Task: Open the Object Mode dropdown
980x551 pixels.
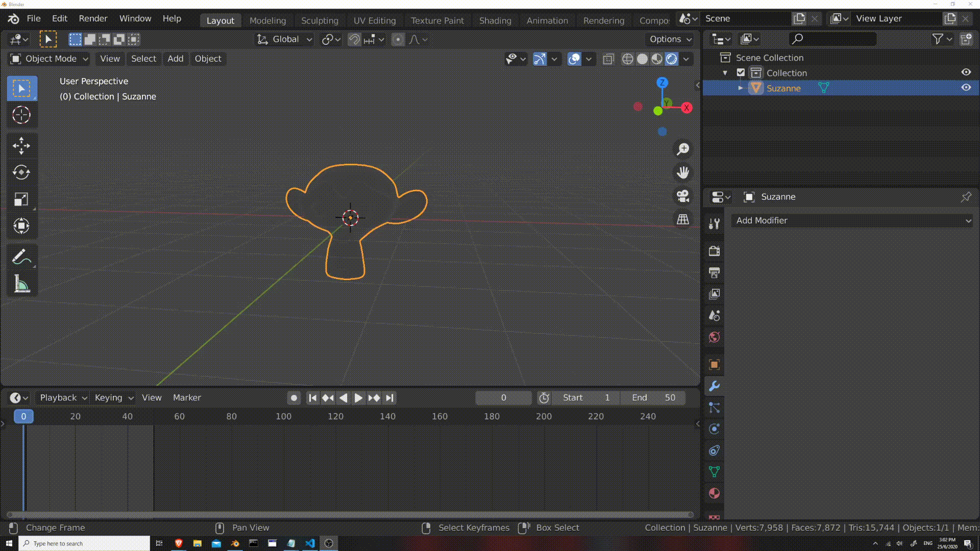Action: (x=48, y=59)
